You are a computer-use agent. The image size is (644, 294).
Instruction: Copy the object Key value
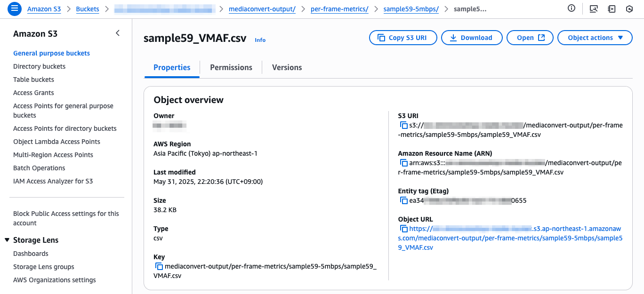[159, 267]
